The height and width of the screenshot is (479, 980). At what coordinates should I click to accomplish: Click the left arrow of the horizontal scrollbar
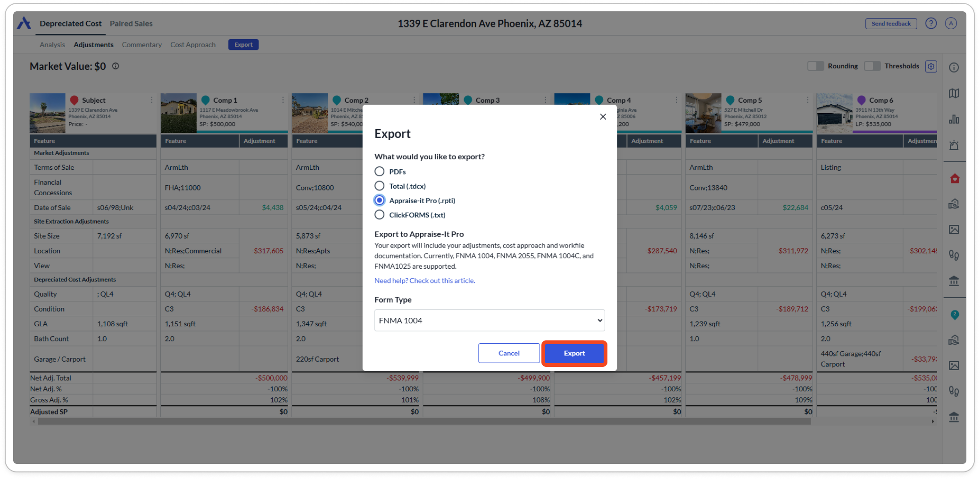pyautogui.click(x=33, y=421)
